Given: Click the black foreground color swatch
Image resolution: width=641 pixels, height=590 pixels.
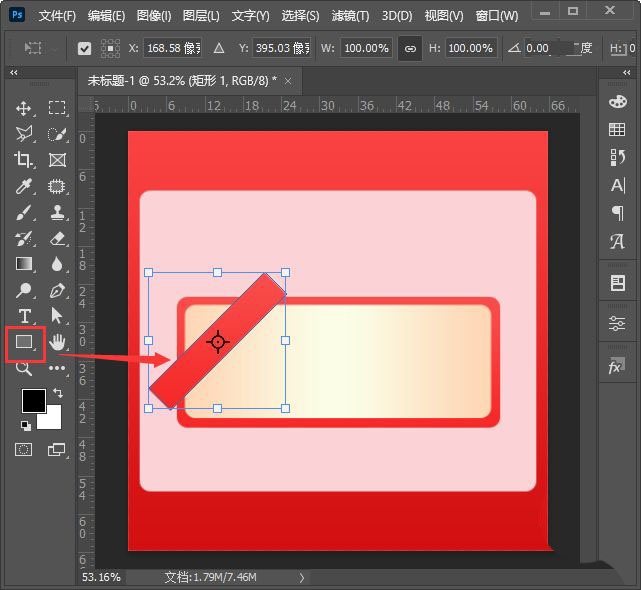Looking at the screenshot, I should (34, 401).
